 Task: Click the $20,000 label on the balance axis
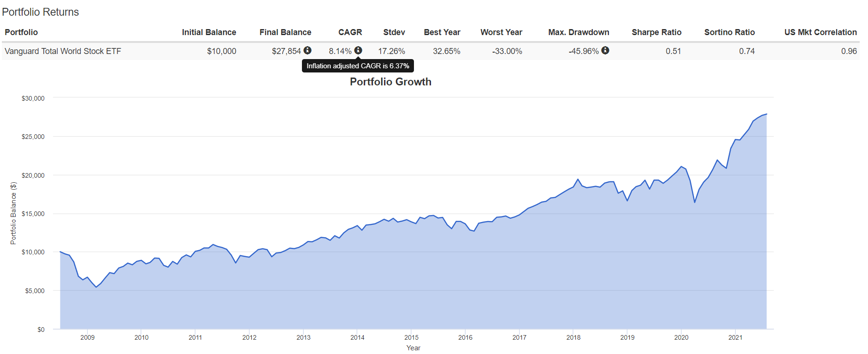click(33, 175)
